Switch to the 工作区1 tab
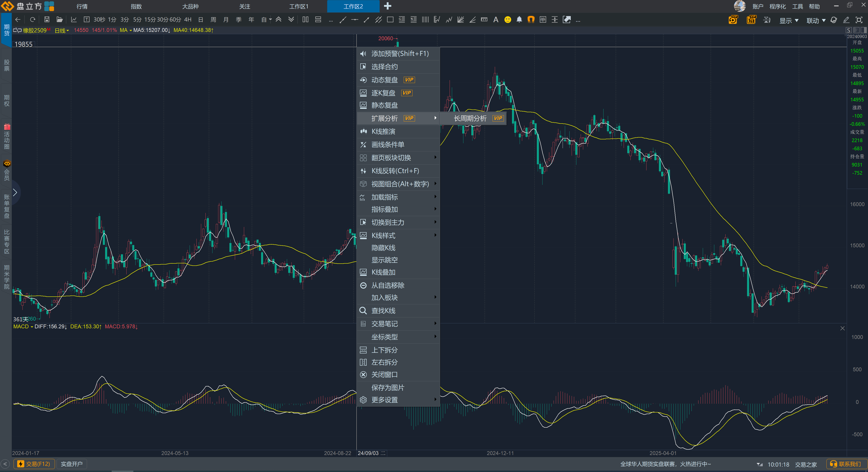868x472 pixels. point(299,6)
